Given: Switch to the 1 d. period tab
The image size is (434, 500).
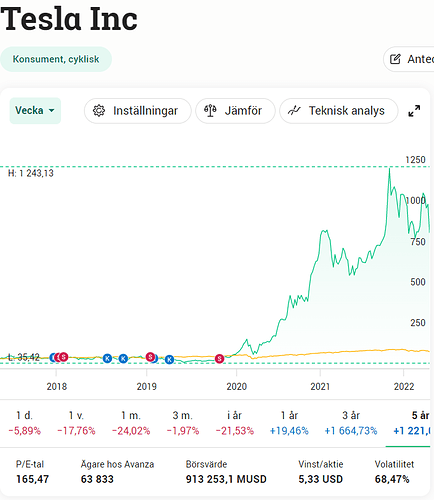Looking at the screenshot, I should pyautogui.click(x=24, y=423).
